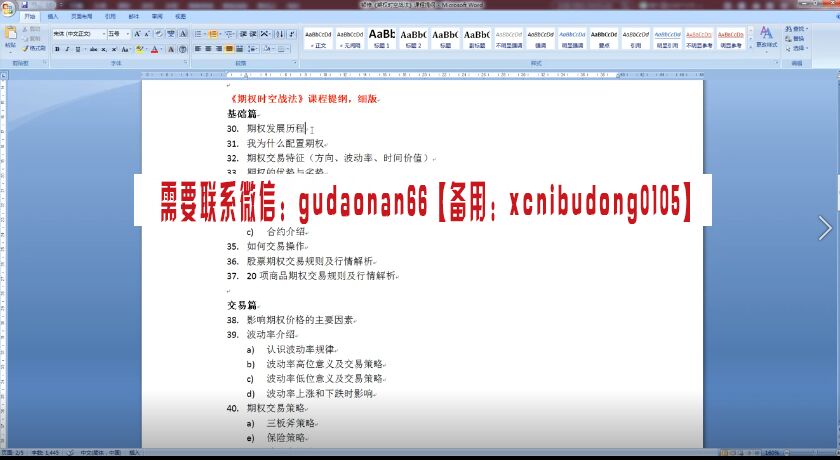Open the Find (查找) dropdown

(x=797, y=29)
